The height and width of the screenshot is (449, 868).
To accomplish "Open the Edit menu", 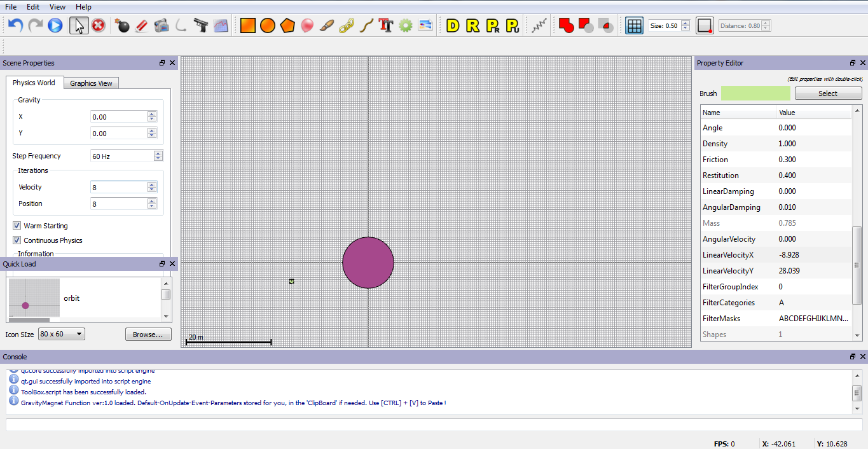I will (x=32, y=6).
